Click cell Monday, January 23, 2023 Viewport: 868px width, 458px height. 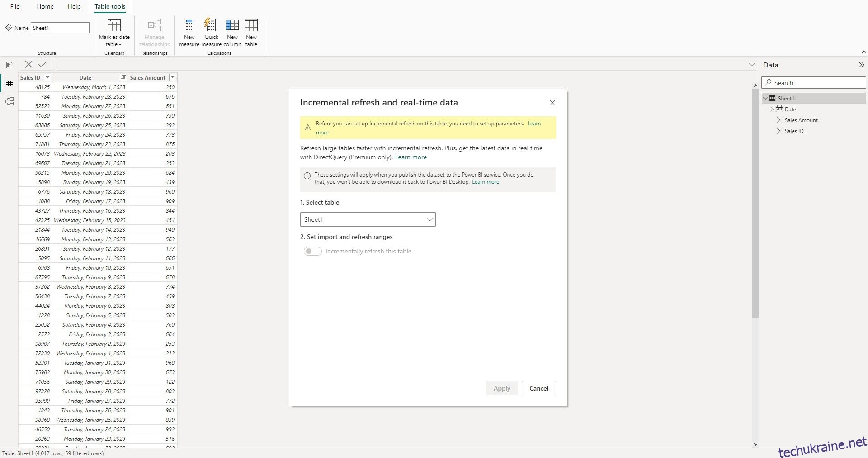tap(90, 439)
